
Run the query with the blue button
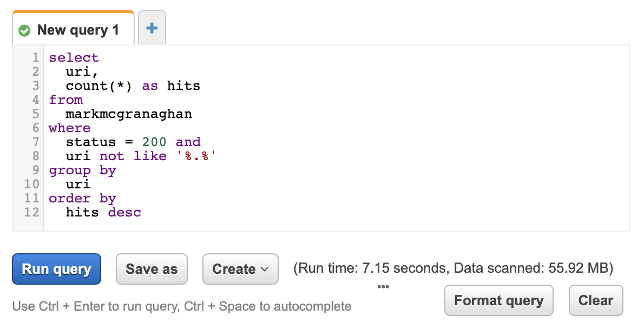57,269
